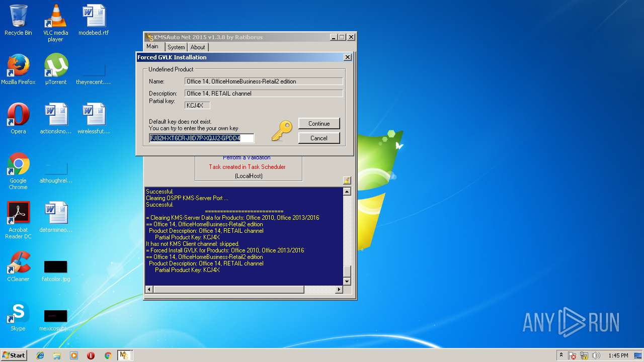Screen dimensions: 644x362
Task: Minimize the KMSAuto Net window
Action: (x=334, y=37)
